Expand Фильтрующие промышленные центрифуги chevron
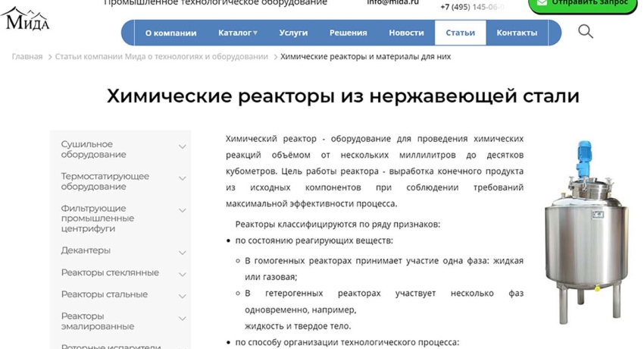The image size is (644, 349). click(x=182, y=210)
